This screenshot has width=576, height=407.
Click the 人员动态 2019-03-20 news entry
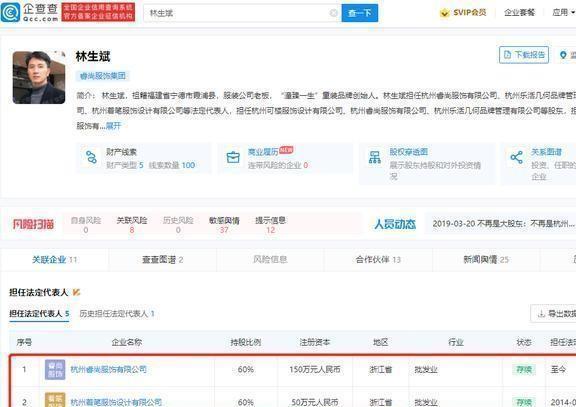tap(503, 223)
